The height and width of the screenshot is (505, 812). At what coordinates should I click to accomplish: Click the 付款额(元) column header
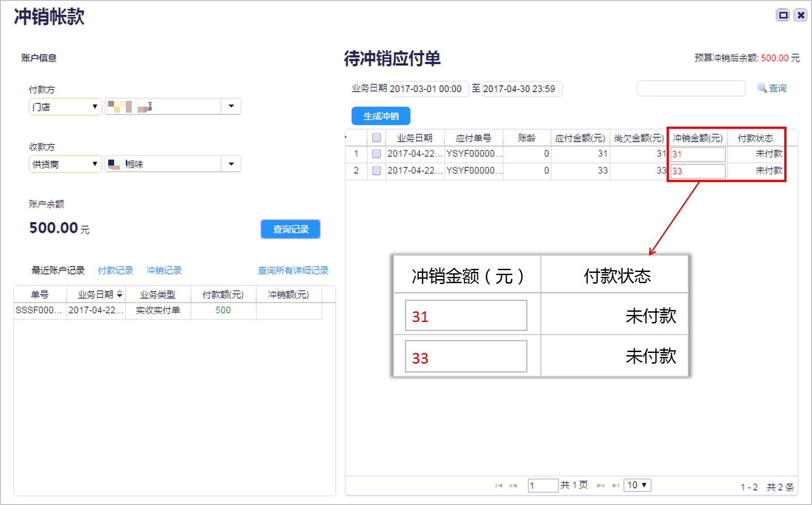223,294
